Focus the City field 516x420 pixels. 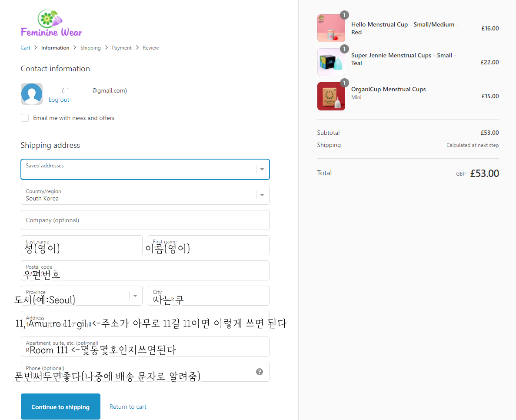pos(209,296)
